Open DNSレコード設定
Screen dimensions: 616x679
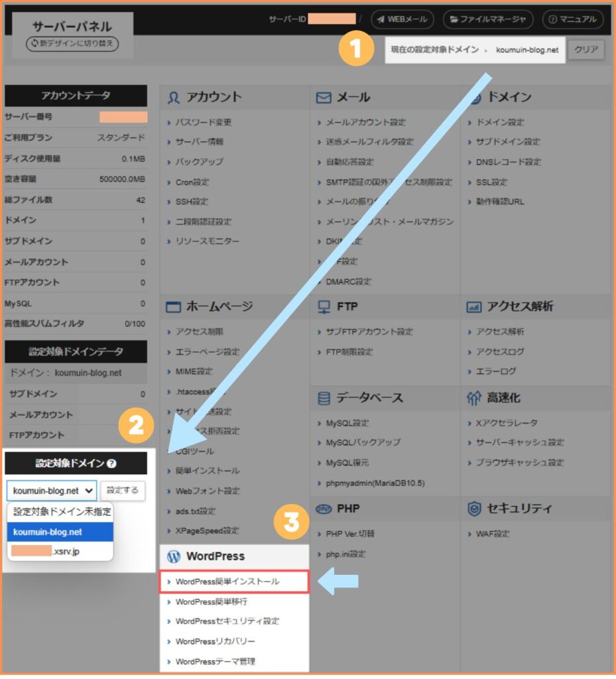coord(509,162)
